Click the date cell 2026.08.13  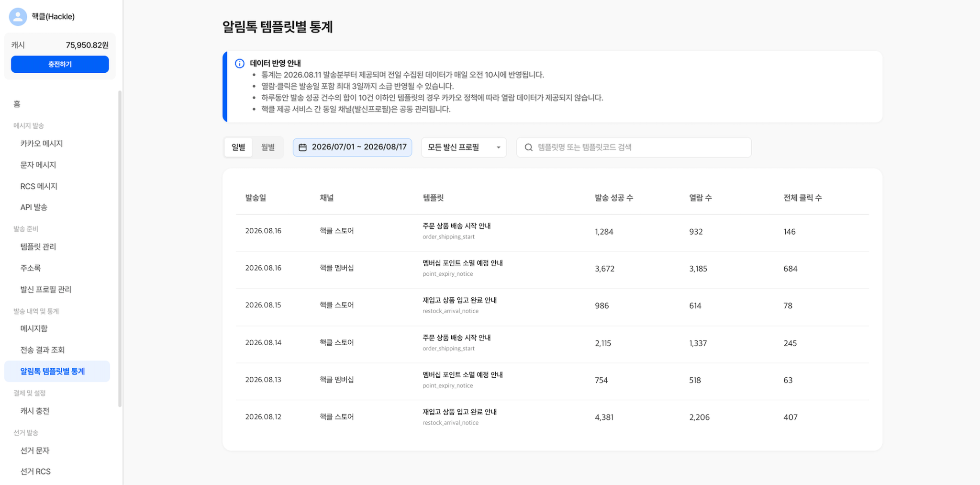tap(263, 380)
